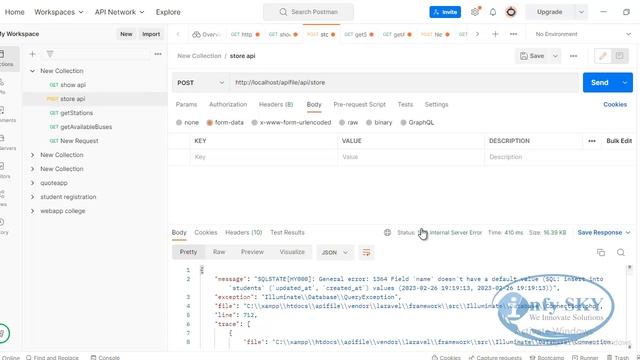640x360 pixels.
Task: Open the Cookies link under Send
Action: pyautogui.click(x=615, y=104)
